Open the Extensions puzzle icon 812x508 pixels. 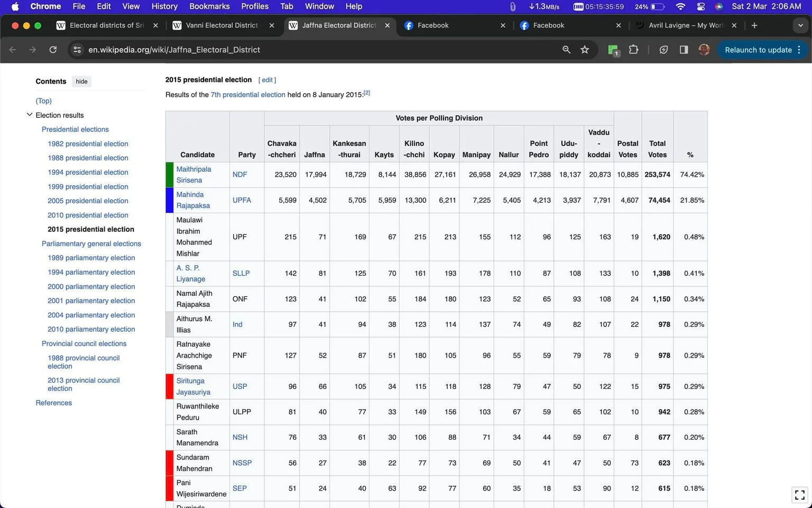pyautogui.click(x=633, y=50)
